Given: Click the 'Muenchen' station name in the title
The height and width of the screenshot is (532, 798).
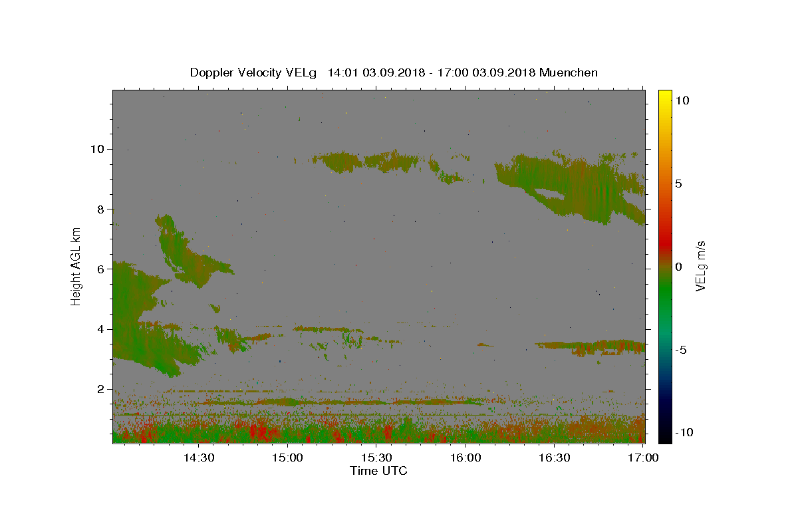Looking at the screenshot, I should tap(569, 72).
